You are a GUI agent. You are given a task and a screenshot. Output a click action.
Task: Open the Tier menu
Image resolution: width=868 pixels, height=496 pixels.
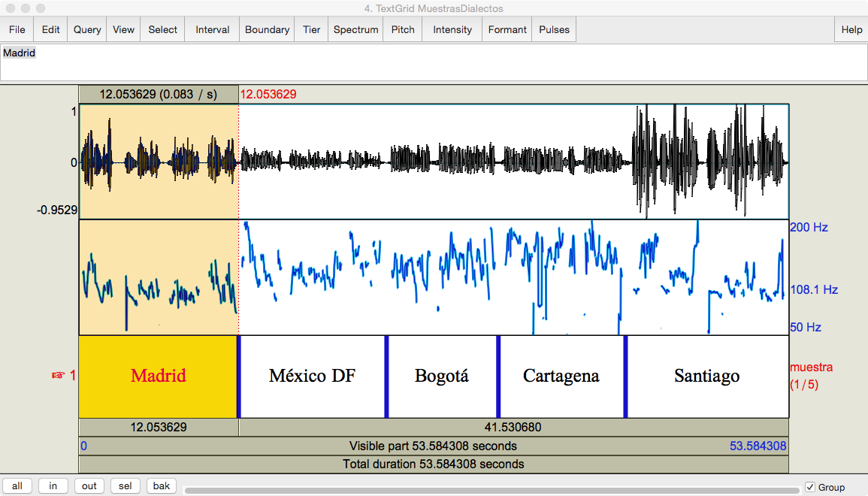310,29
